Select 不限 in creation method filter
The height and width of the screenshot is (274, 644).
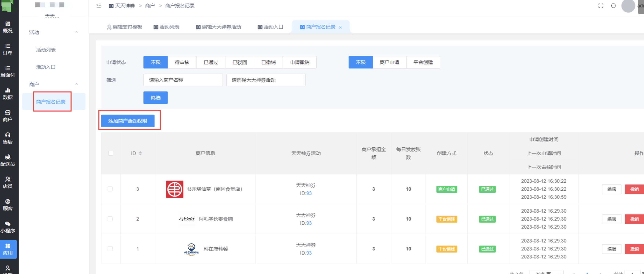pos(360,62)
